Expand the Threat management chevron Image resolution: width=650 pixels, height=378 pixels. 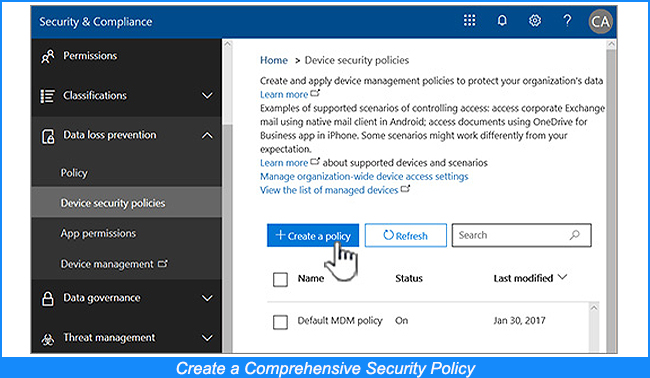point(207,338)
